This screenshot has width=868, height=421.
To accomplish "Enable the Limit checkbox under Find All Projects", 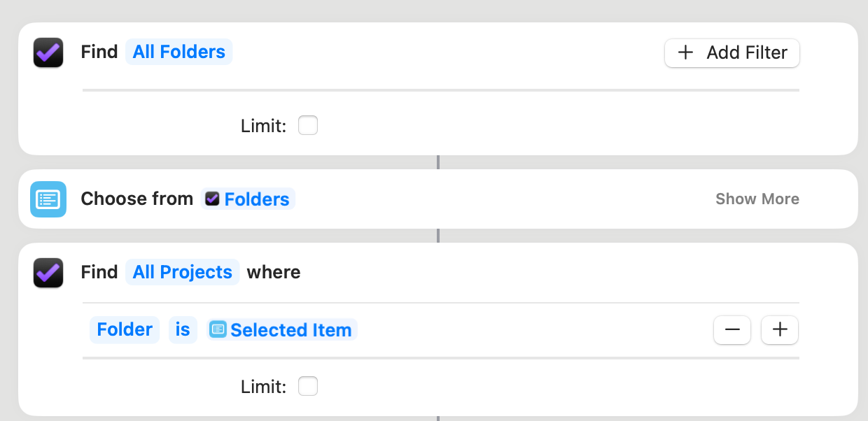I will click(x=308, y=386).
